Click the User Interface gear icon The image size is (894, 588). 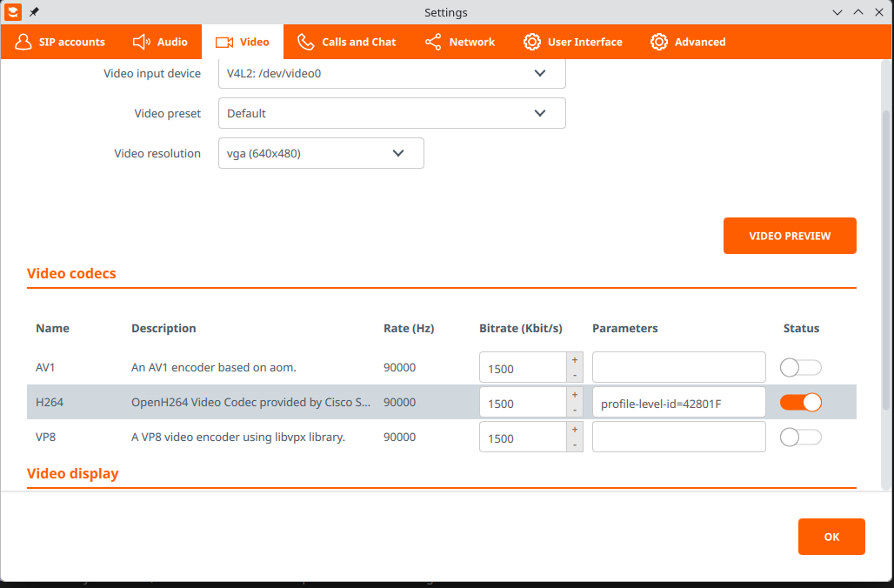point(531,42)
